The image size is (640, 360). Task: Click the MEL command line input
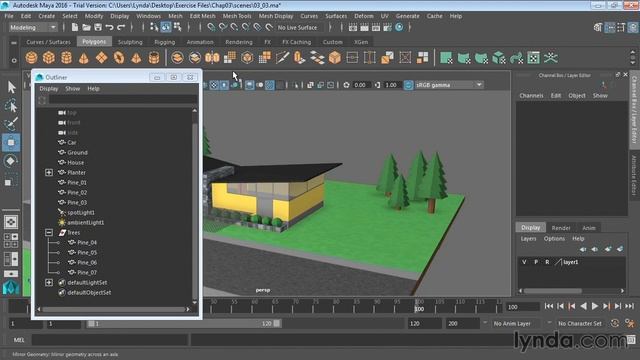[110, 340]
